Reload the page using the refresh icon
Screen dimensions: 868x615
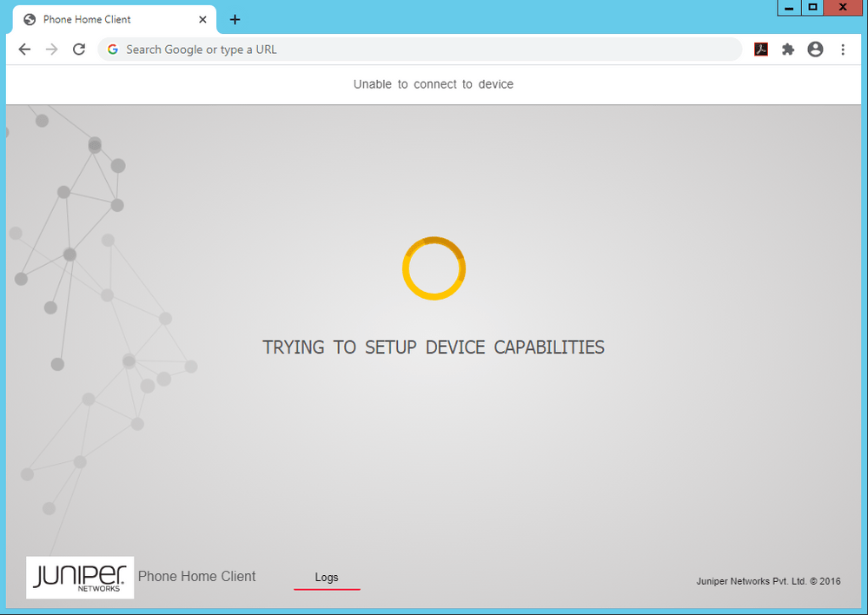click(78, 50)
